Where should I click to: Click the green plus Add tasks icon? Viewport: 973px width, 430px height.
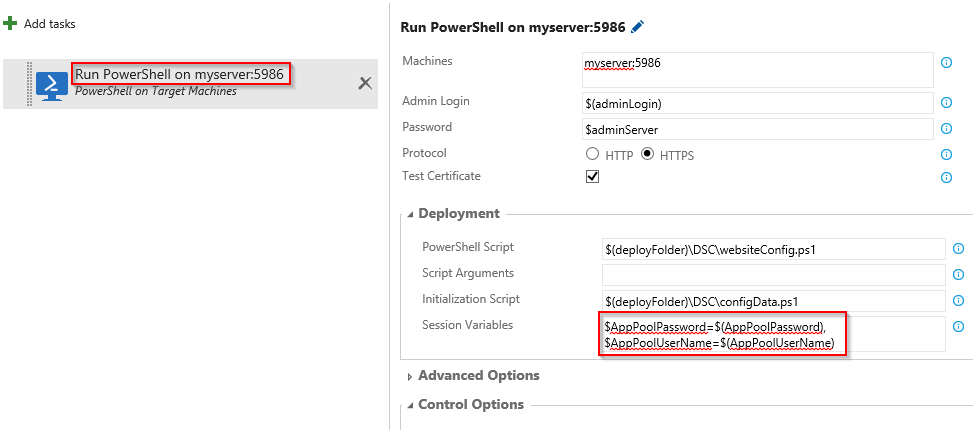coord(10,23)
